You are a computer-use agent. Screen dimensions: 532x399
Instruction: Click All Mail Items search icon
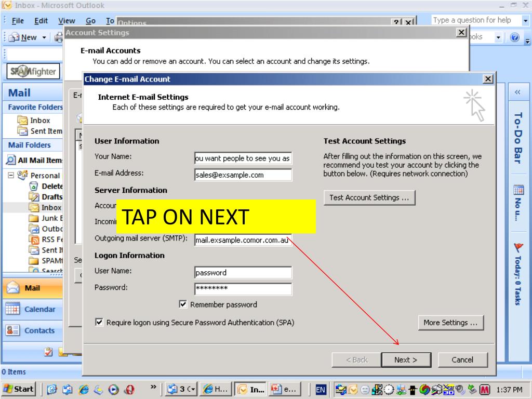pyautogui.click(x=11, y=160)
